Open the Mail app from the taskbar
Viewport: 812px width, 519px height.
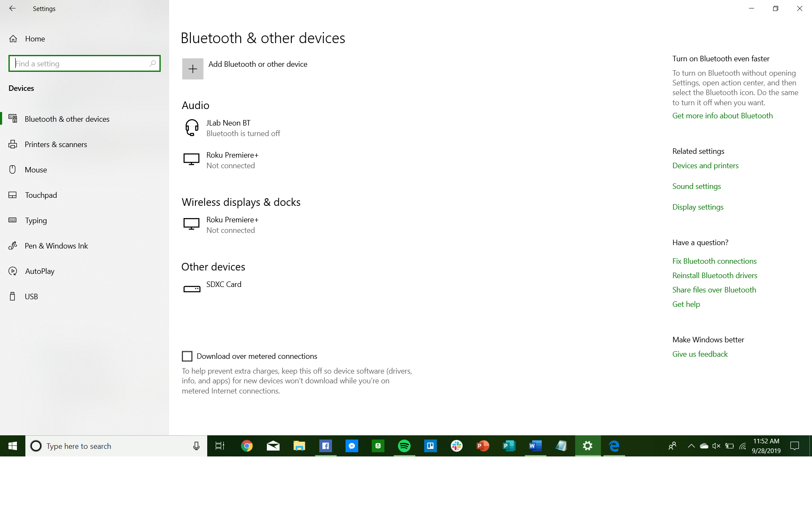pos(273,446)
